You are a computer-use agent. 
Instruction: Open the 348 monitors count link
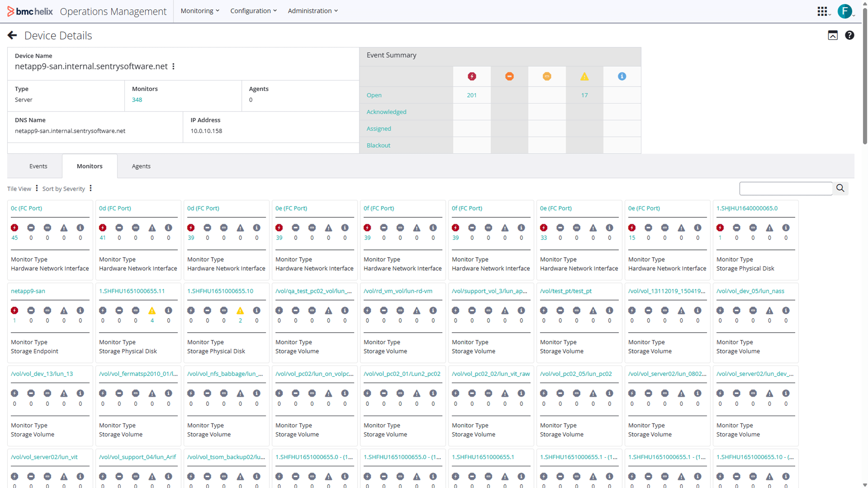[137, 100]
